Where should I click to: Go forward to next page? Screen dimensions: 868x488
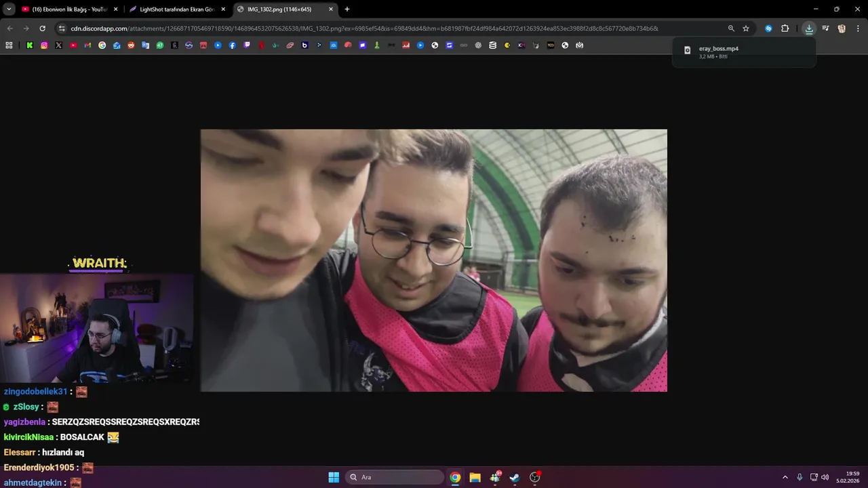tap(26, 28)
